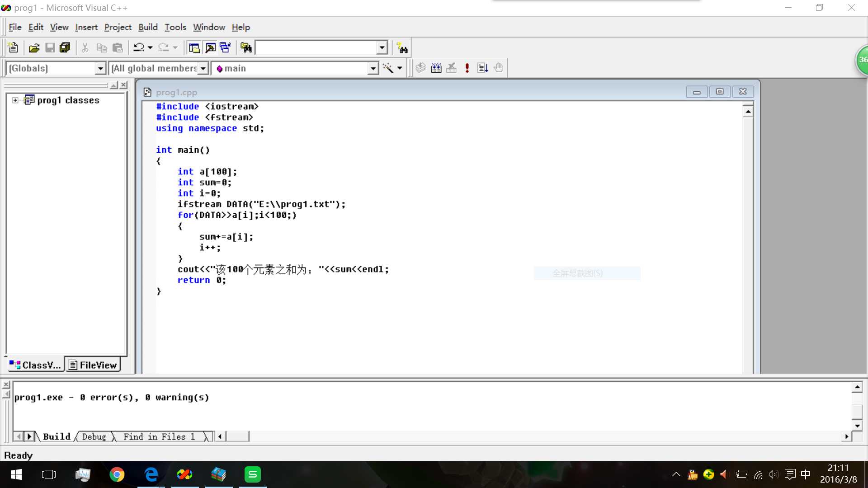868x488 pixels.
Task: Save the file with the floppy icon
Action: tap(50, 47)
